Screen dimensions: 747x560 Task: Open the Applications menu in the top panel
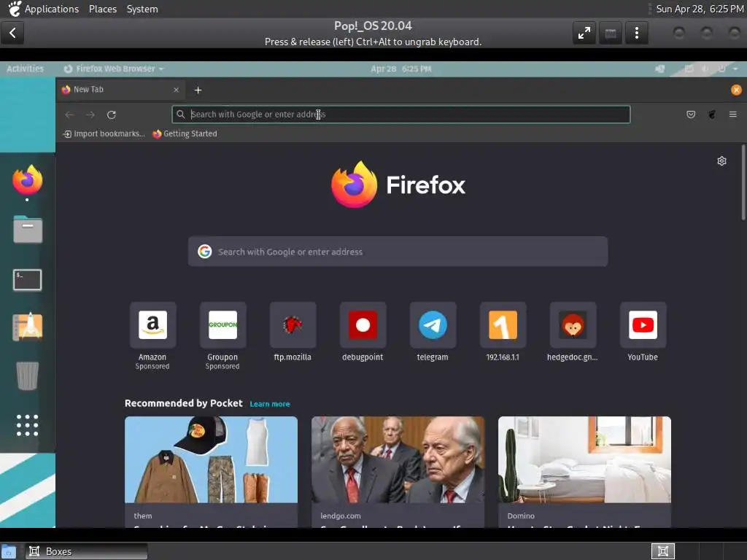[52, 9]
